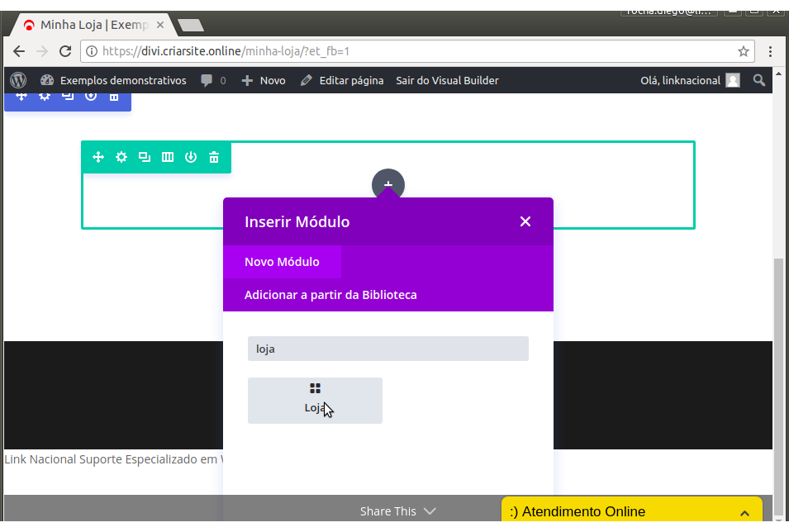Open the Chrome three-dot menu
The image size is (789, 532).
tap(770, 51)
